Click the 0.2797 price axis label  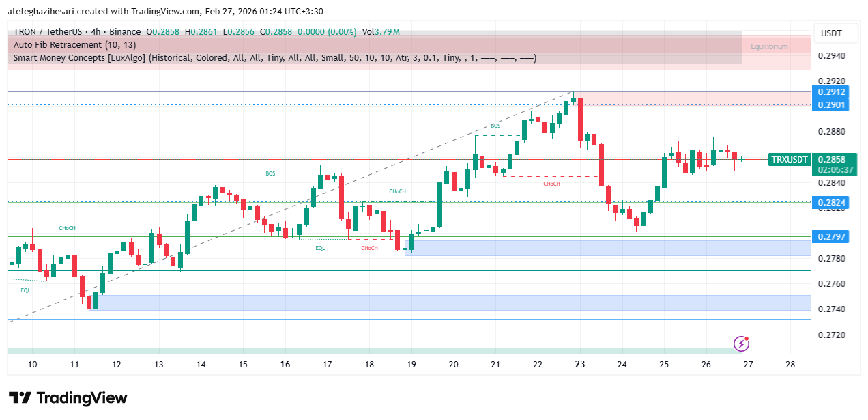click(x=830, y=236)
